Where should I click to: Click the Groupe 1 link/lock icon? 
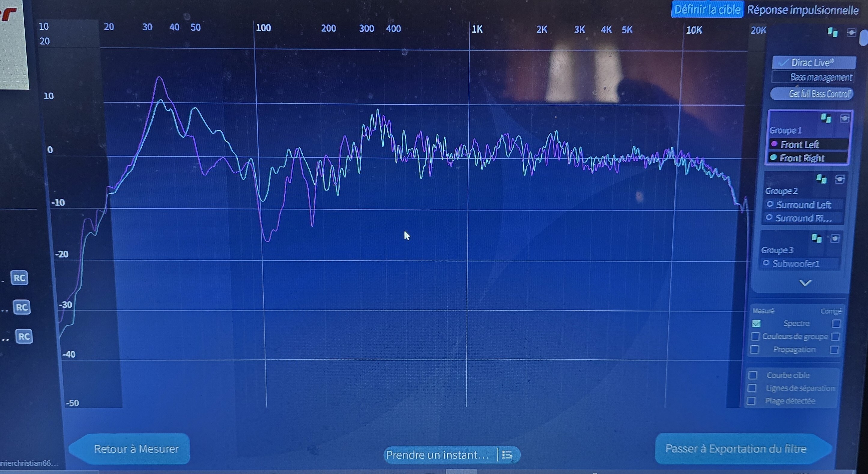[x=844, y=118]
